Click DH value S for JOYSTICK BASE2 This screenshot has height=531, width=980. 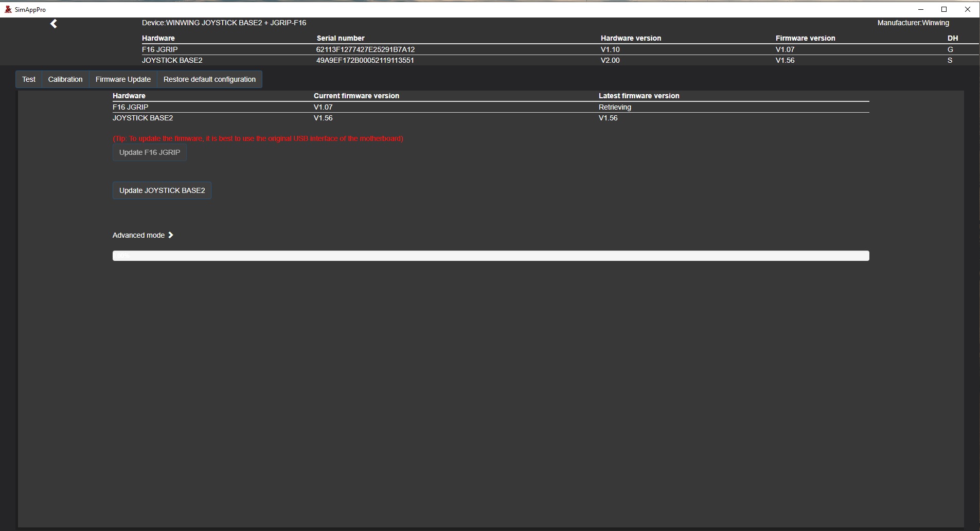point(950,60)
